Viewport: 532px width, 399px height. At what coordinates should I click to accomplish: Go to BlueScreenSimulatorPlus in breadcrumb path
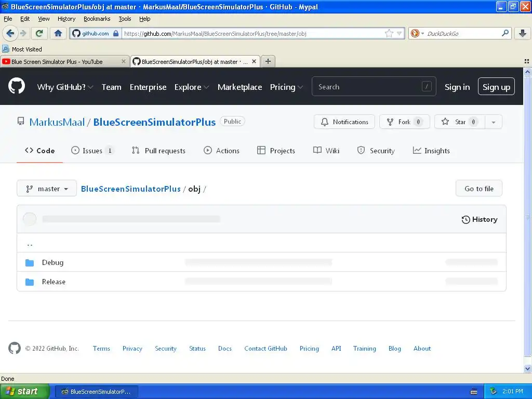(x=130, y=189)
